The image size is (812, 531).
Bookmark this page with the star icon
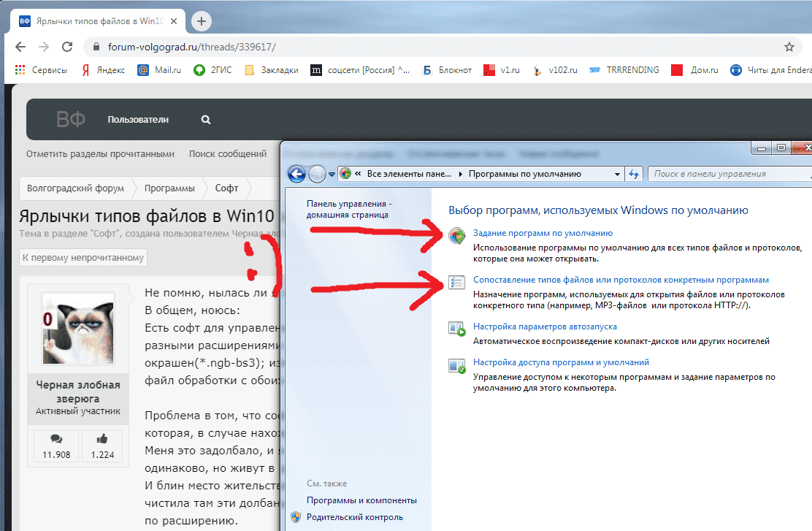pos(789,47)
